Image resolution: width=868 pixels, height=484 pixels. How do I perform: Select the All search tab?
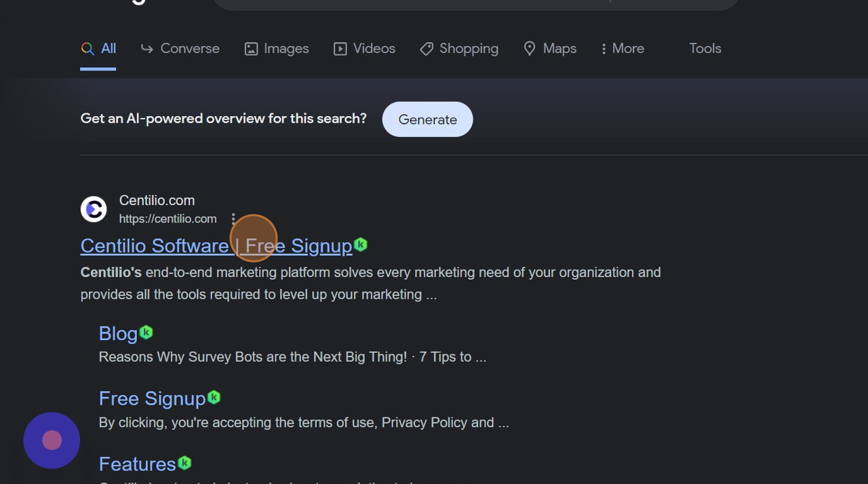pyautogui.click(x=98, y=49)
